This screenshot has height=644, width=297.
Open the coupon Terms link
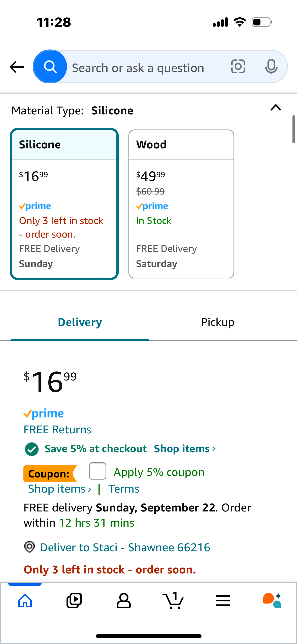click(x=124, y=489)
